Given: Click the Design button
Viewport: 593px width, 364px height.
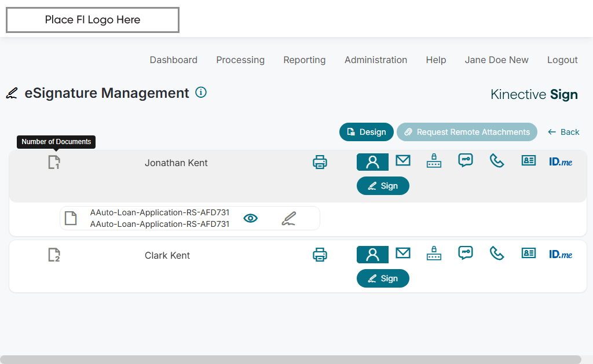Looking at the screenshot, I should click(x=367, y=132).
